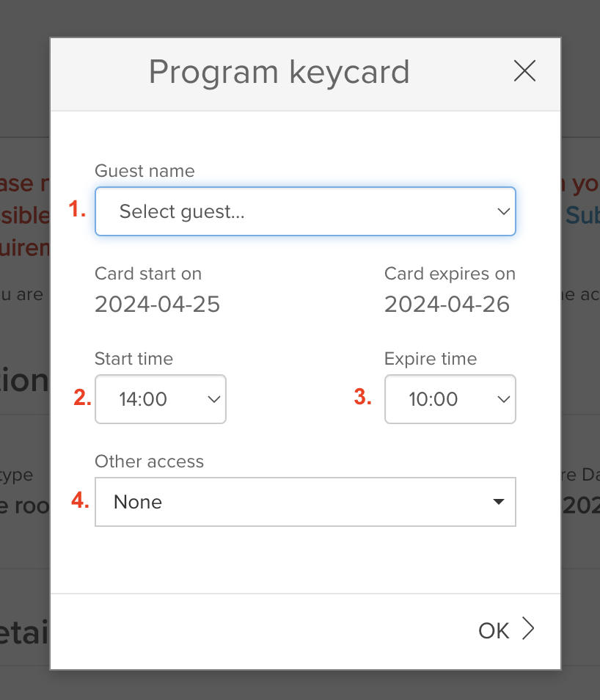The image size is (600, 700).
Task: Click the Start time chevron icon
Action: pyautogui.click(x=213, y=399)
